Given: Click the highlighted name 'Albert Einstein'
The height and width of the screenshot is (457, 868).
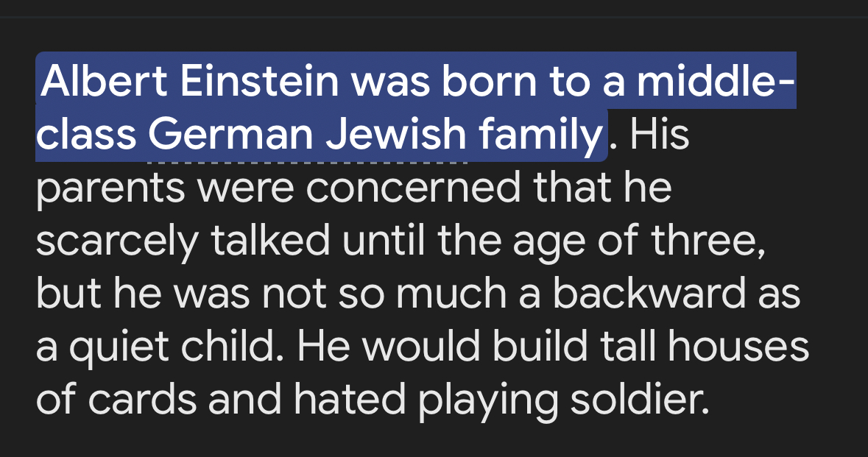Looking at the screenshot, I should 190,81.
